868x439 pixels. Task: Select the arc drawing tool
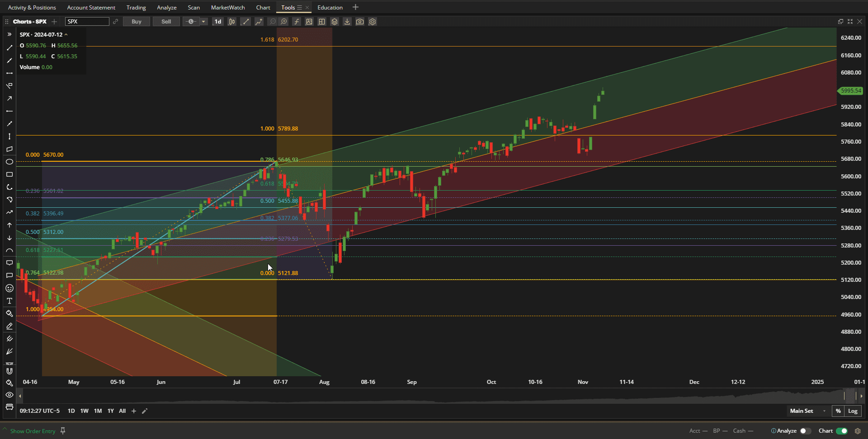pyautogui.click(x=9, y=250)
